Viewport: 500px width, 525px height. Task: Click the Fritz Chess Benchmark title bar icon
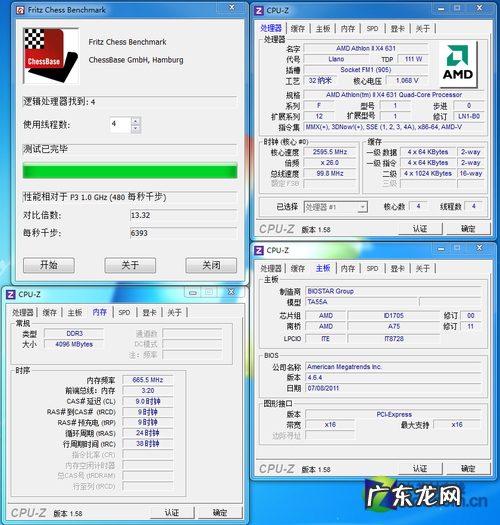tap(20, 10)
